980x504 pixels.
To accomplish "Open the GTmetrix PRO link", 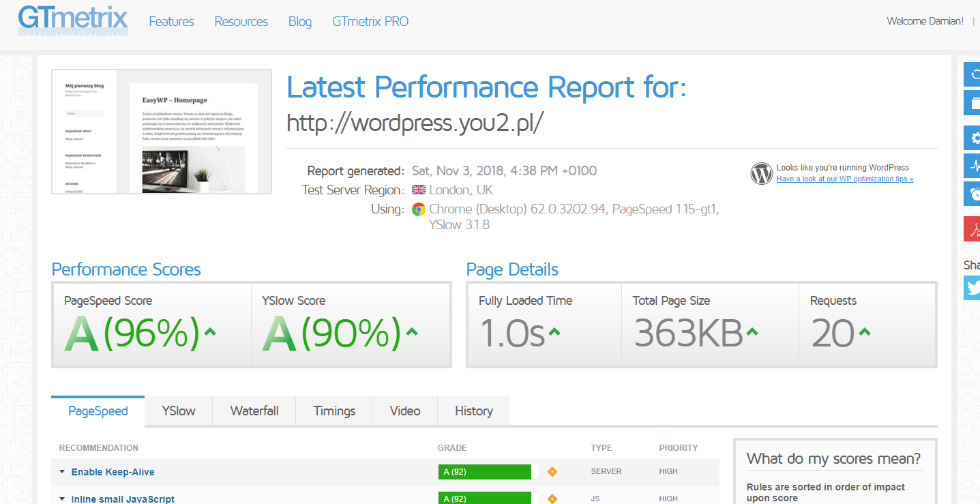I will pos(370,22).
